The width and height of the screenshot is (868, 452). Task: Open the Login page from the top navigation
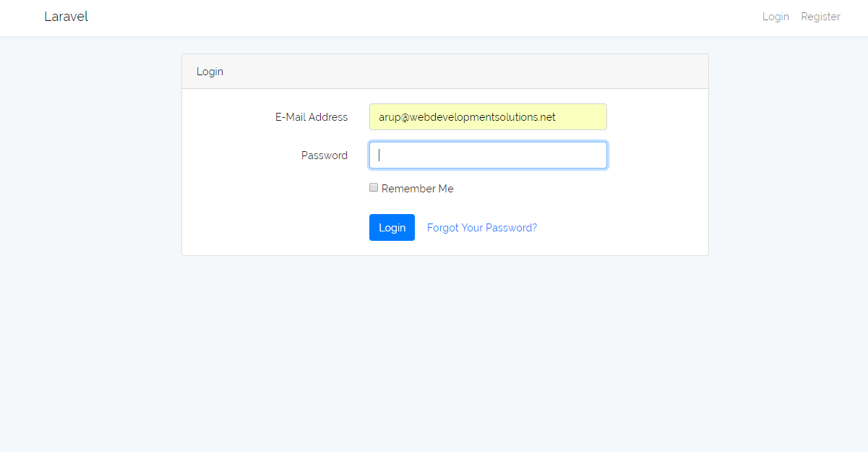pos(775,16)
